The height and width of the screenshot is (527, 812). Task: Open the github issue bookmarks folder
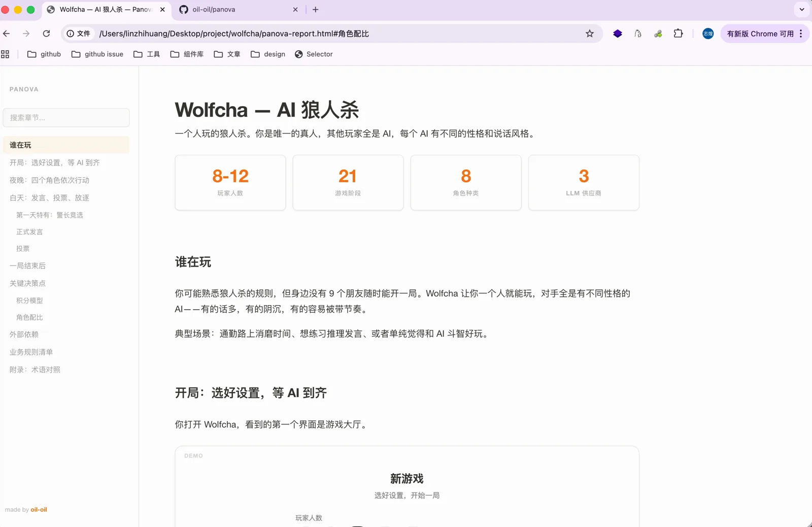pos(97,54)
